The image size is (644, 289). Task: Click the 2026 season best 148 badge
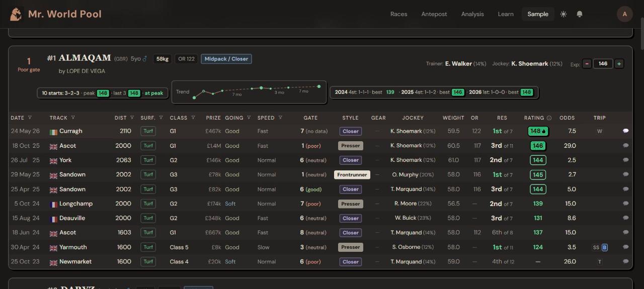point(526,92)
